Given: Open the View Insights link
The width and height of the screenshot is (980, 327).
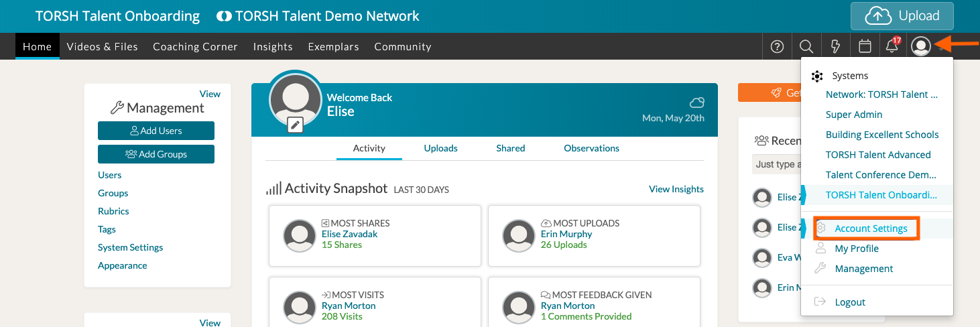Looking at the screenshot, I should (x=676, y=189).
